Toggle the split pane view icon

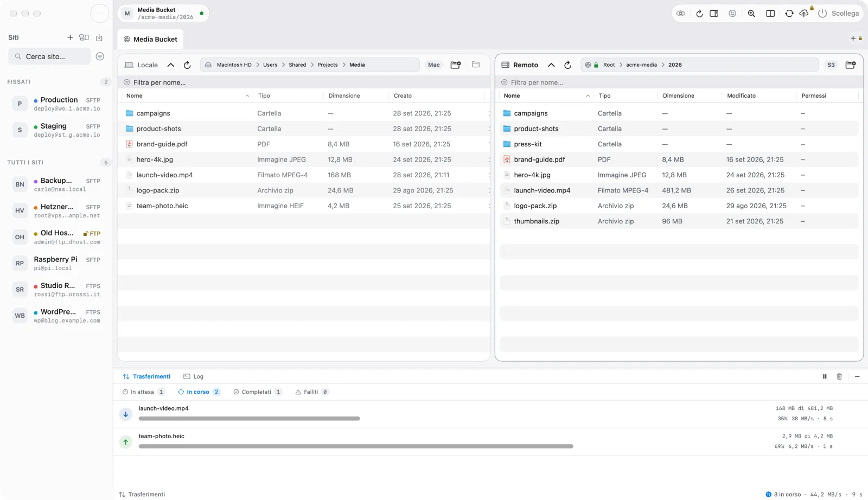770,14
